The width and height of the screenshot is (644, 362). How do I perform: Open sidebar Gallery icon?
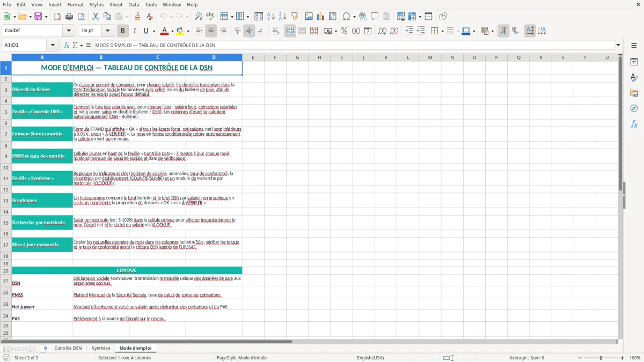(634, 93)
